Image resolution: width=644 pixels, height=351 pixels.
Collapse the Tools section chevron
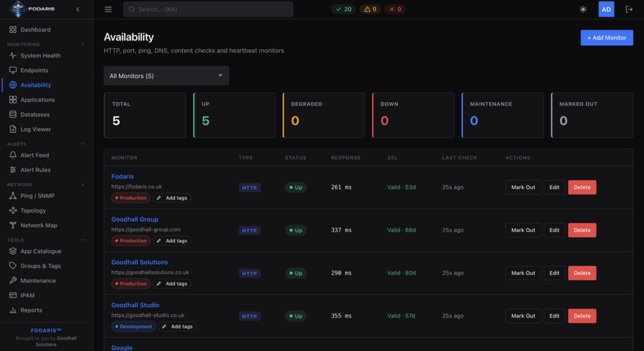82,240
